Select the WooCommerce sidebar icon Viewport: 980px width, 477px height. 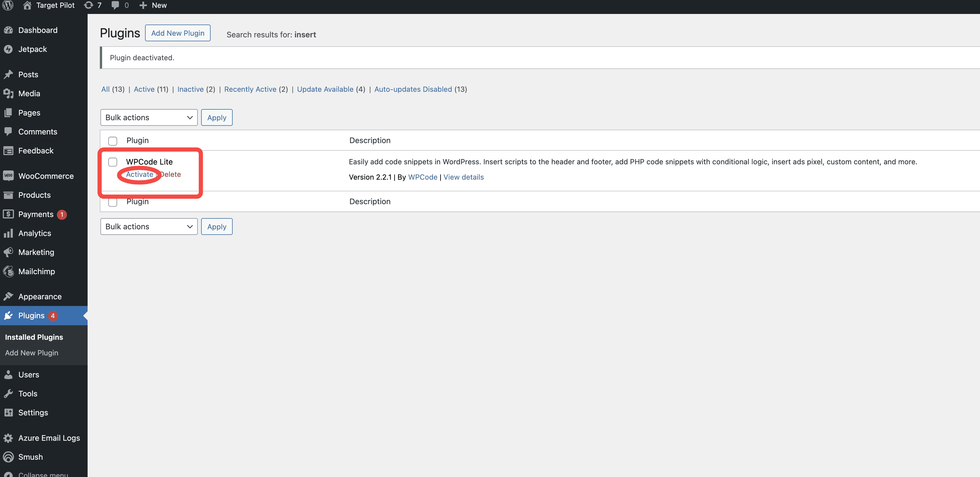9,176
